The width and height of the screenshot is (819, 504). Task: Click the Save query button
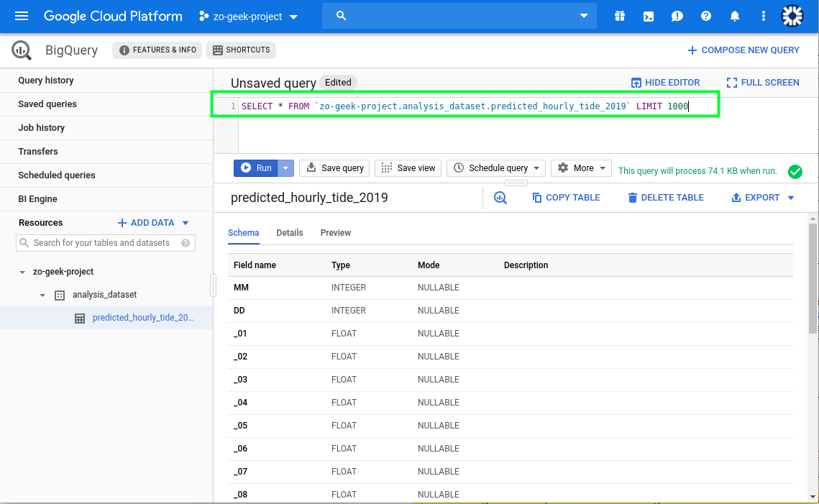[334, 168]
